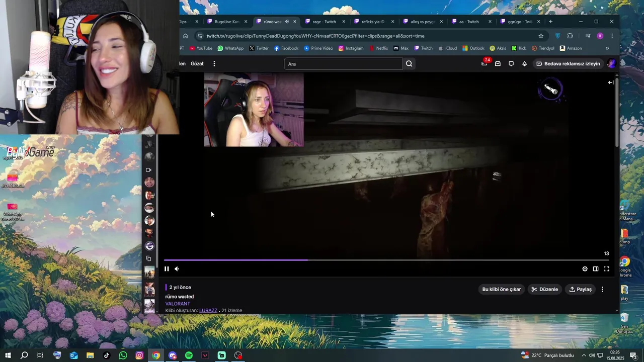Open Chrome profile avatar R
This screenshot has width=644, height=362.
point(600,36)
